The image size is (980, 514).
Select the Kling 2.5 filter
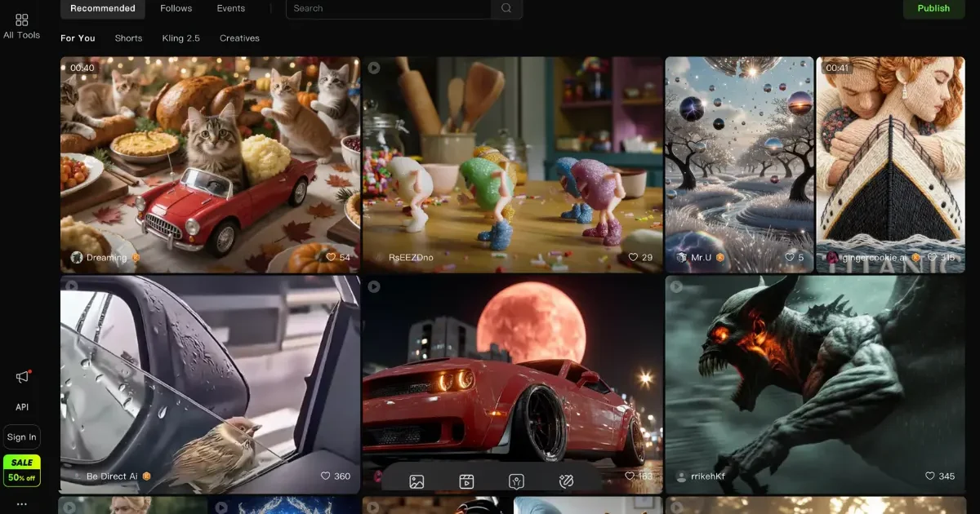[x=180, y=38]
